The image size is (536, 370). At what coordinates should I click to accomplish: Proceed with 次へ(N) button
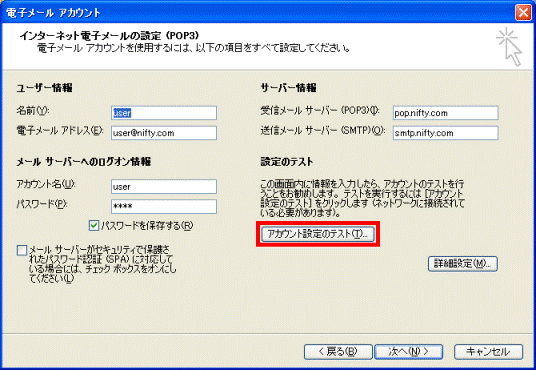tap(409, 352)
